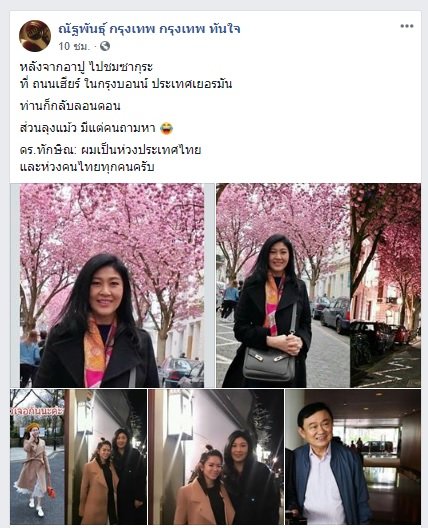
Task: Open photo of man in blue jacket
Action: (353, 457)
